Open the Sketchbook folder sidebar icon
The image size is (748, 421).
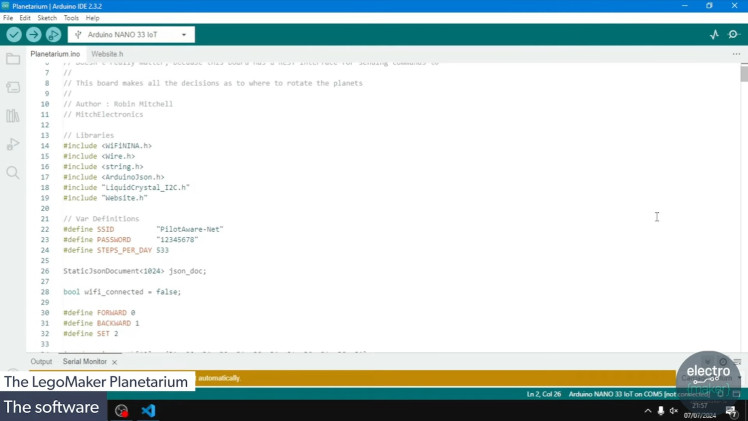point(13,59)
